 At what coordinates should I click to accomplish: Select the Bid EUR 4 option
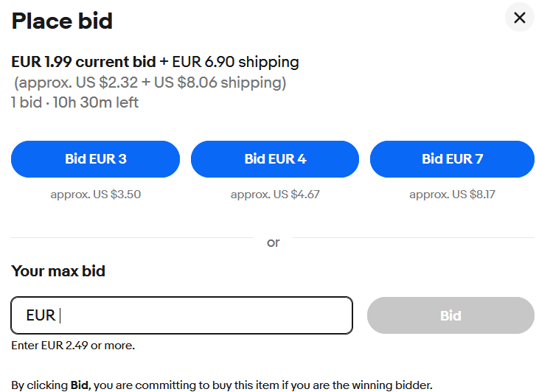(275, 159)
